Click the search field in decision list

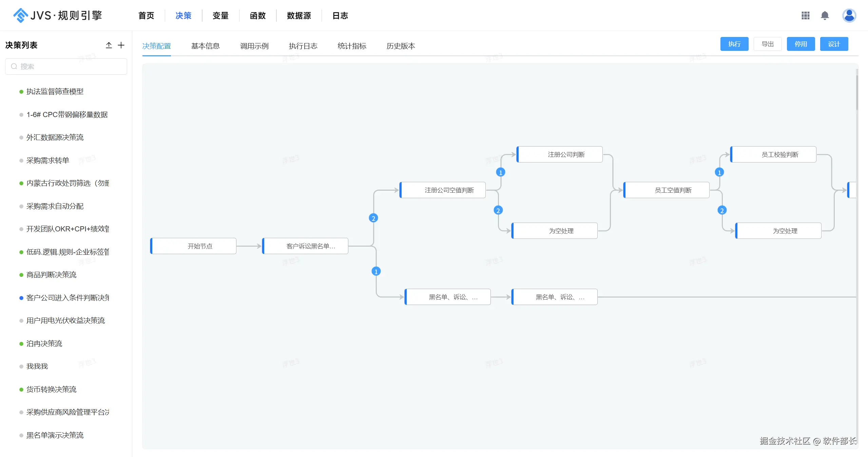[66, 66]
